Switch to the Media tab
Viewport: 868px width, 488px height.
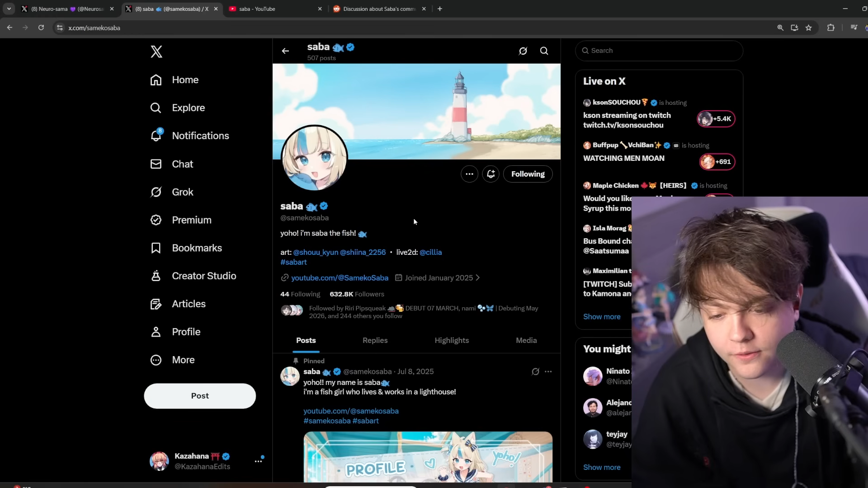526,340
